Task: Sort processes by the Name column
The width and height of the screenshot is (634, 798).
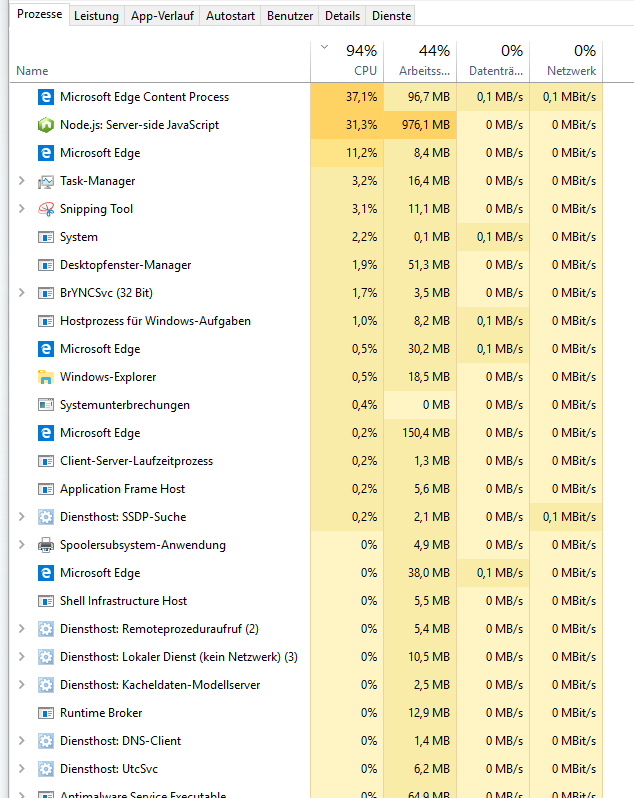Action: coord(160,61)
